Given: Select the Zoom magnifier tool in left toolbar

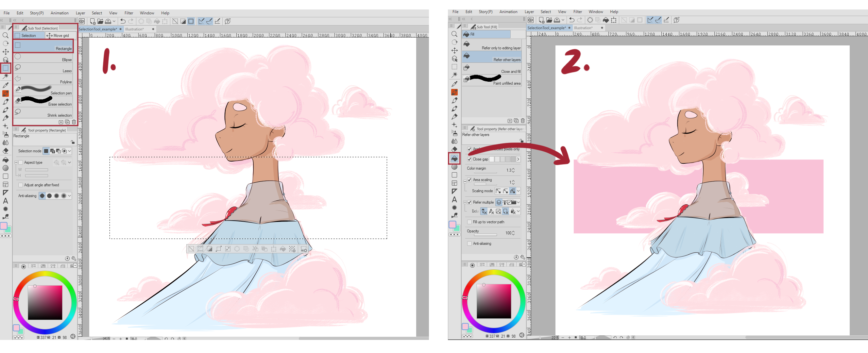Looking at the screenshot, I should click(x=5, y=35).
